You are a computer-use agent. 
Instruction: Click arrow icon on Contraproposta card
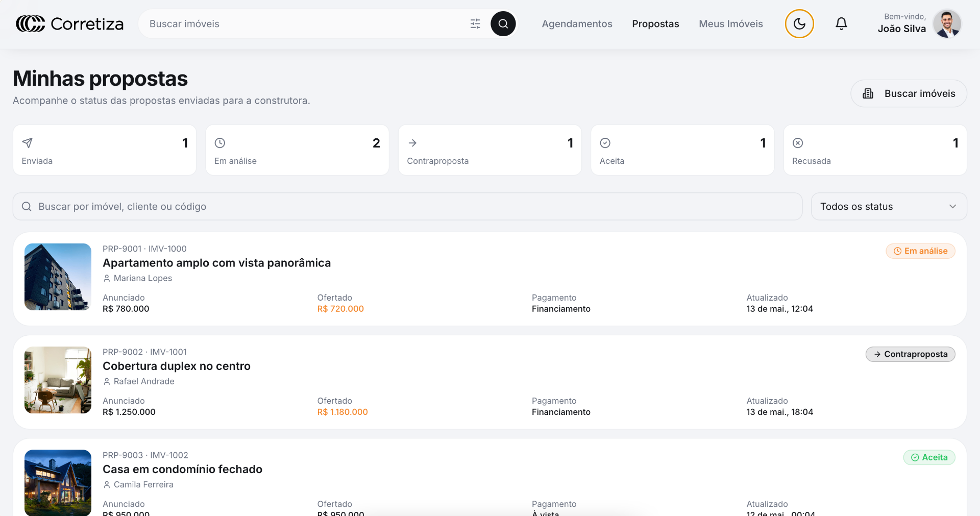412,143
